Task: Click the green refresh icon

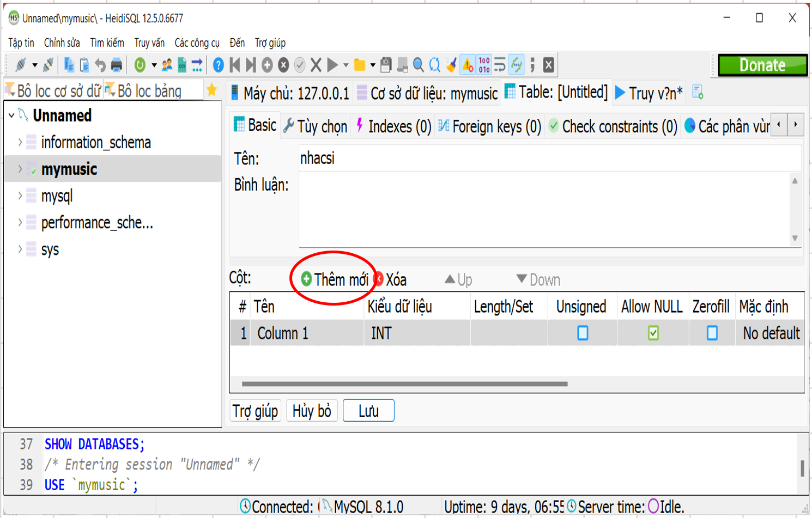Action: click(x=140, y=65)
